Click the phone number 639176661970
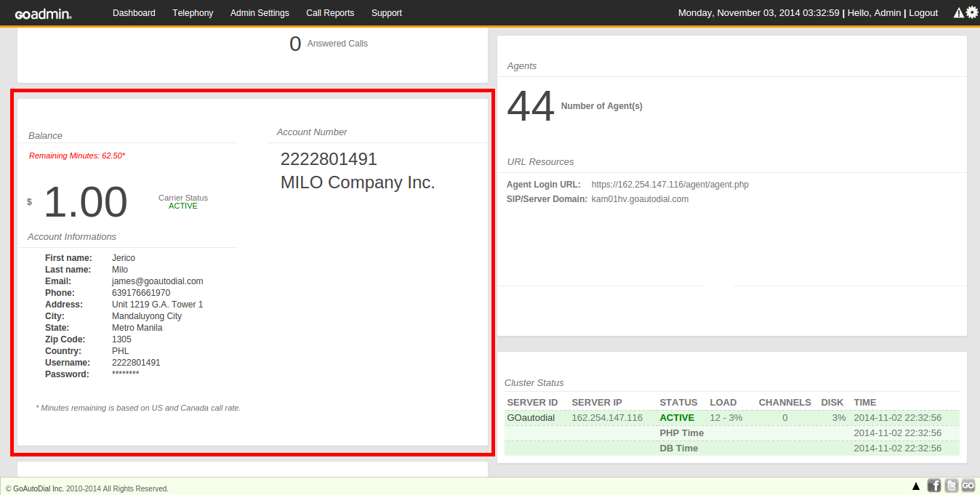Viewport: 980px width, 495px height. (x=141, y=293)
